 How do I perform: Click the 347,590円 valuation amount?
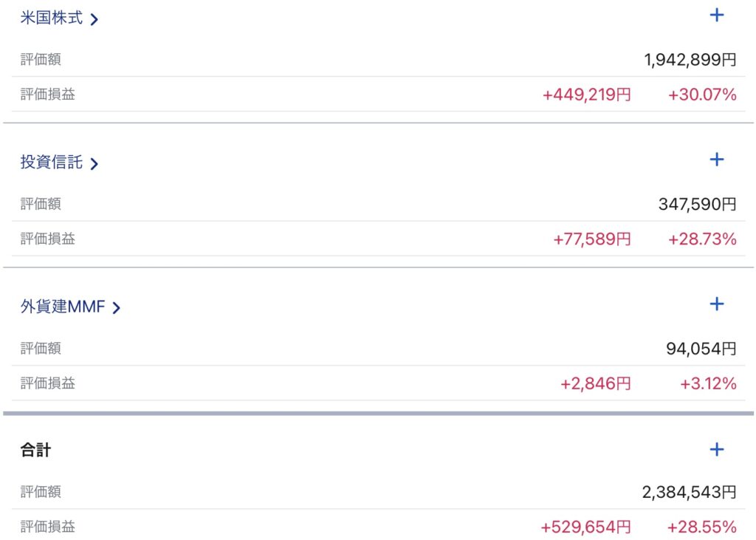click(x=697, y=204)
